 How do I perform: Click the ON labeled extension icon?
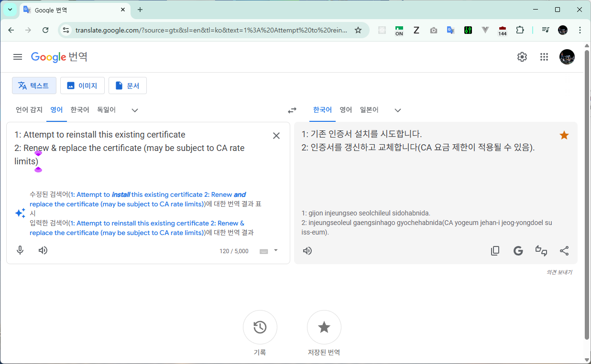coord(399,31)
